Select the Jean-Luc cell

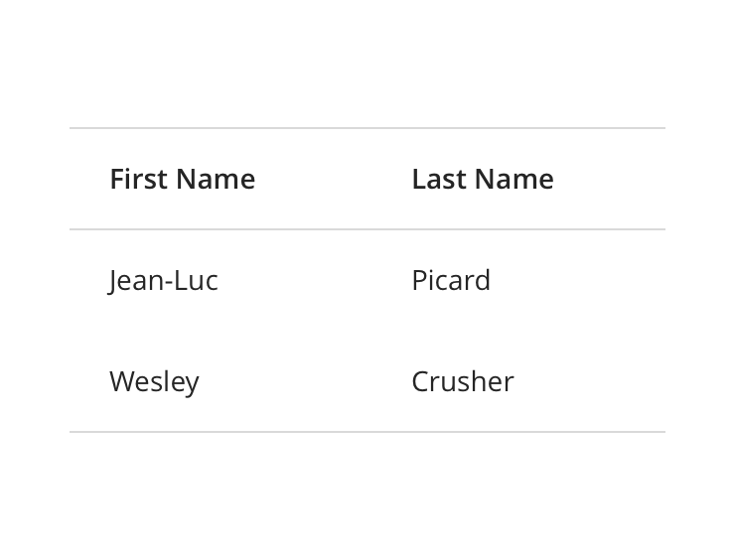[x=164, y=280]
